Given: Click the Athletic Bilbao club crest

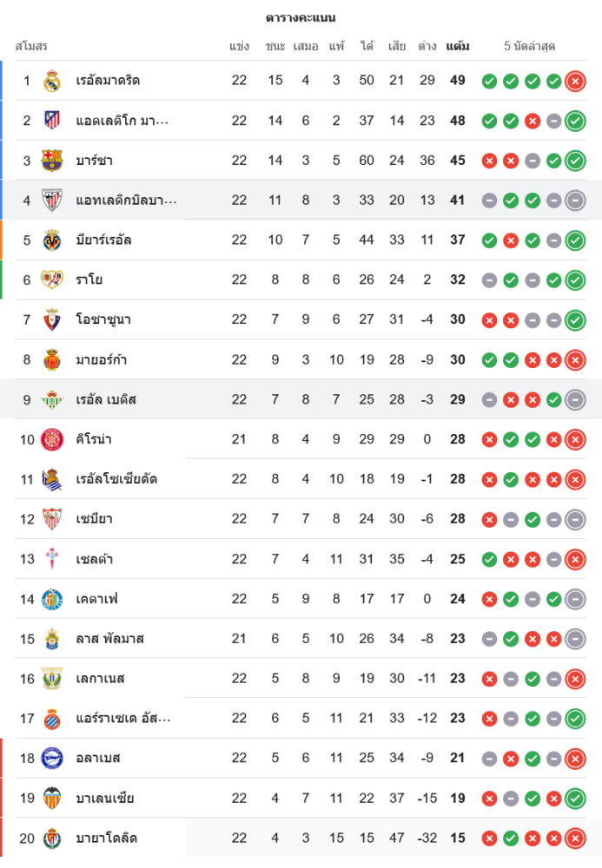Looking at the screenshot, I should click(52, 201).
